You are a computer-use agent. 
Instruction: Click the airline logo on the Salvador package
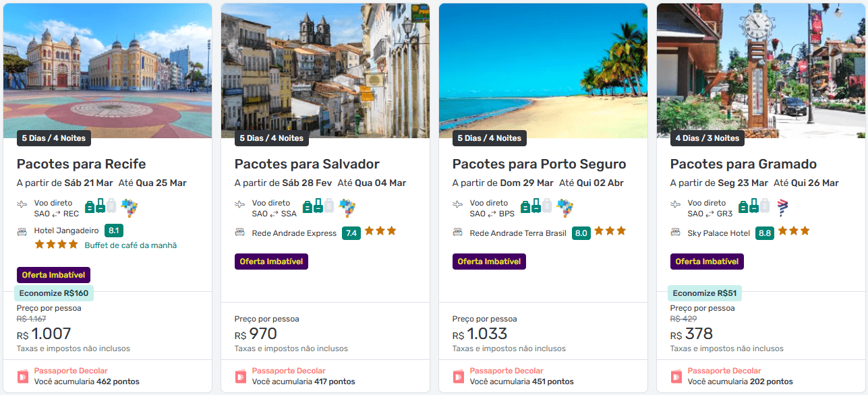[x=347, y=208]
